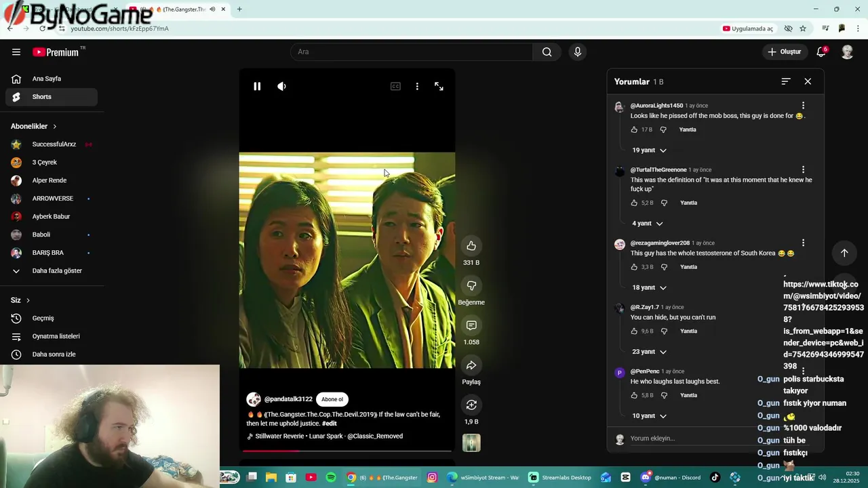Open options for the TurtalTheGreenone comment
The height and width of the screenshot is (488, 868).
tap(803, 170)
